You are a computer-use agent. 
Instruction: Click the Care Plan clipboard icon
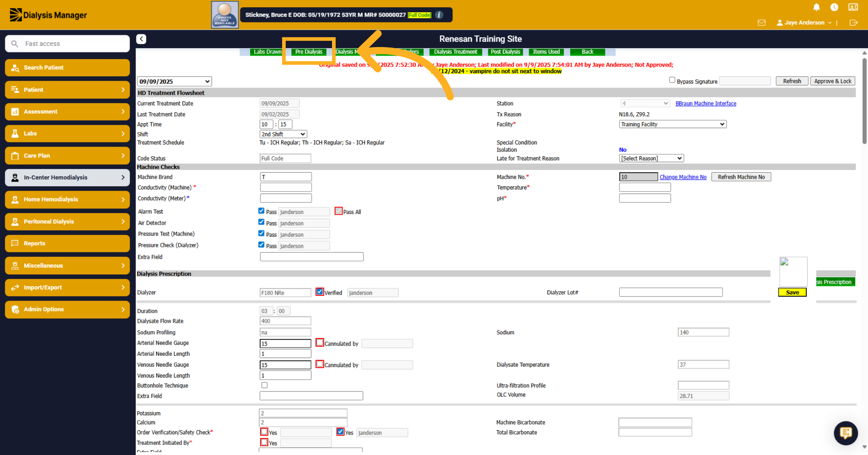point(15,156)
